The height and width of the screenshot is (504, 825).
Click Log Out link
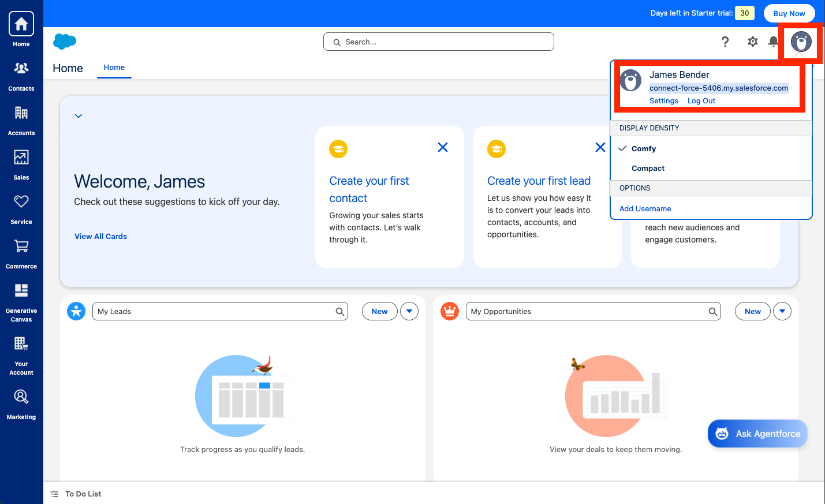pyautogui.click(x=701, y=100)
